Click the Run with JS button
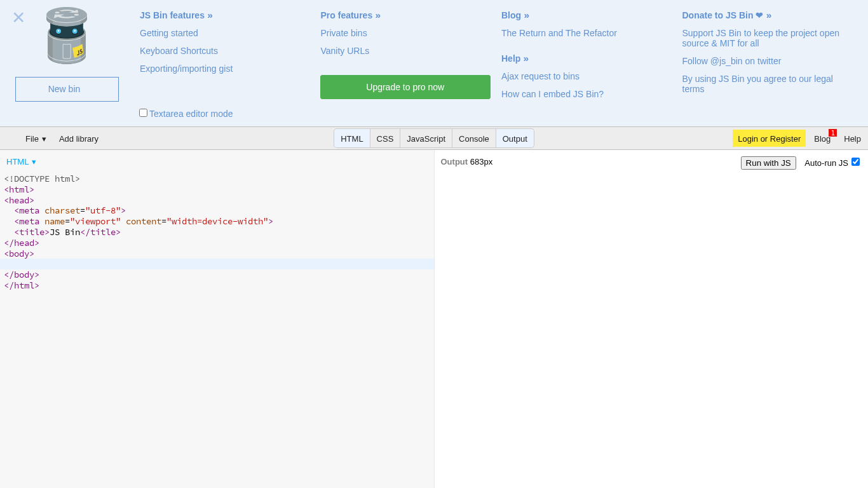Image resolution: width=868 pixels, height=488 pixels. (x=768, y=163)
